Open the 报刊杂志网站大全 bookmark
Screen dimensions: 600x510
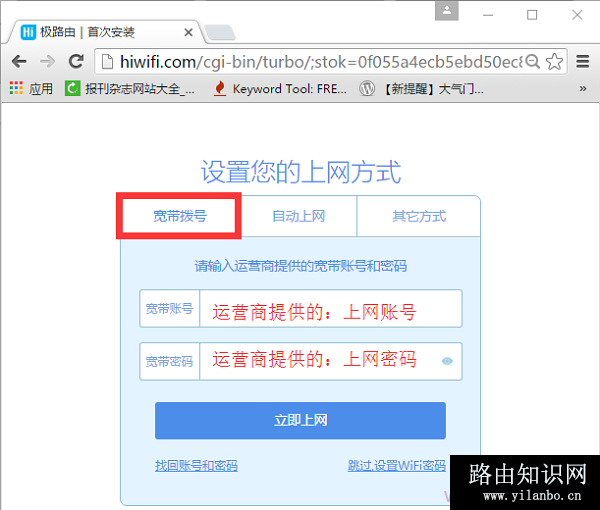click(x=130, y=88)
